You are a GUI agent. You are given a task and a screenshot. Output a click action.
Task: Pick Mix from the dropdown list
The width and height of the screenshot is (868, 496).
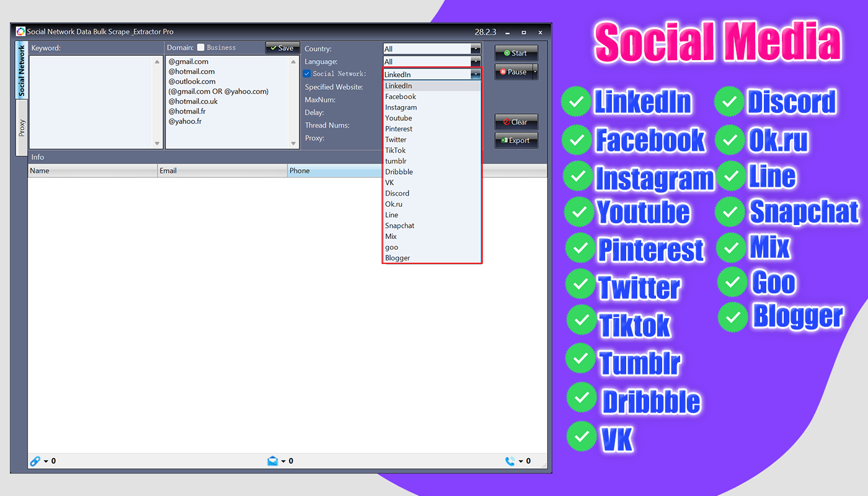[x=432, y=236]
